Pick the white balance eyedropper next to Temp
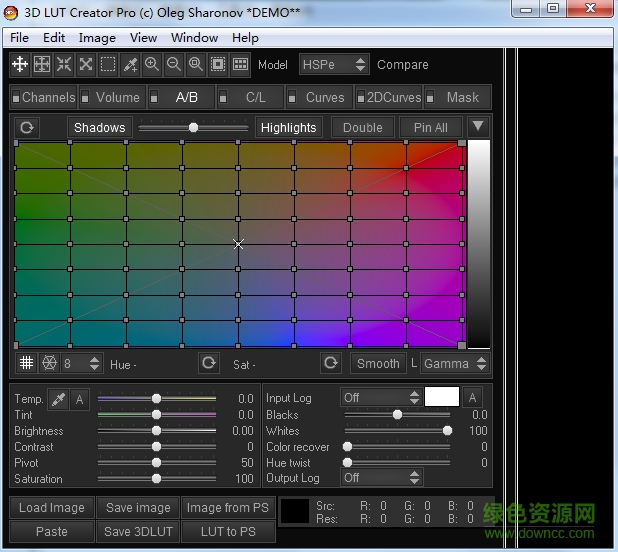Image resolution: width=618 pixels, height=552 pixels. click(x=58, y=399)
